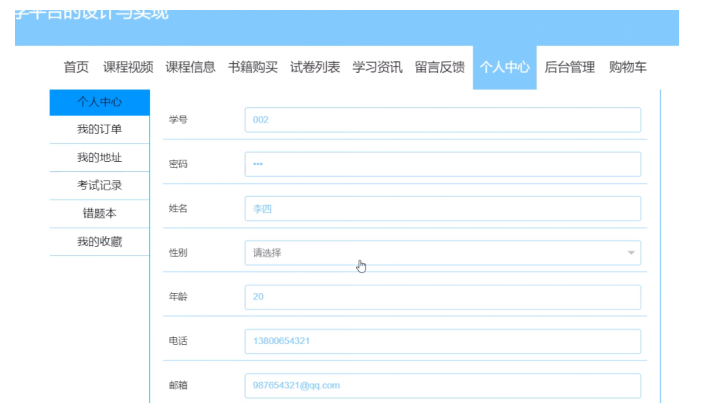The height and width of the screenshot is (410, 702).
Task: Click the 姓名 label text
Action: [x=178, y=208]
